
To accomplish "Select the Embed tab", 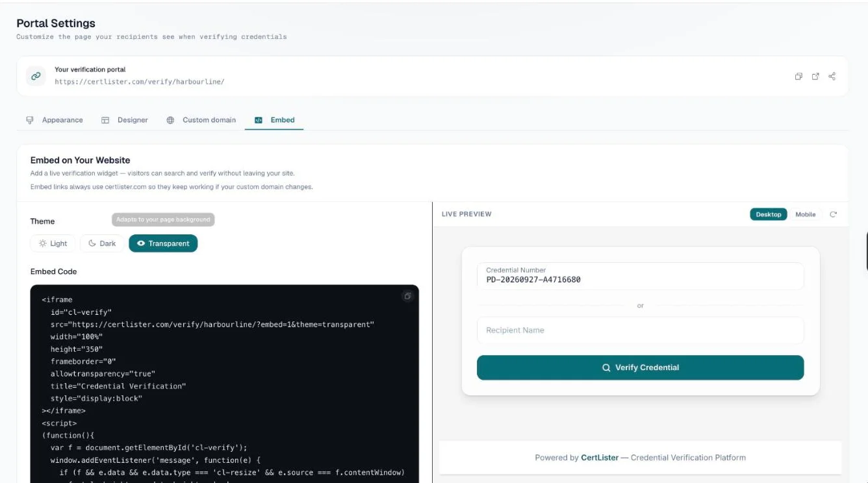I will [x=274, y=120].
